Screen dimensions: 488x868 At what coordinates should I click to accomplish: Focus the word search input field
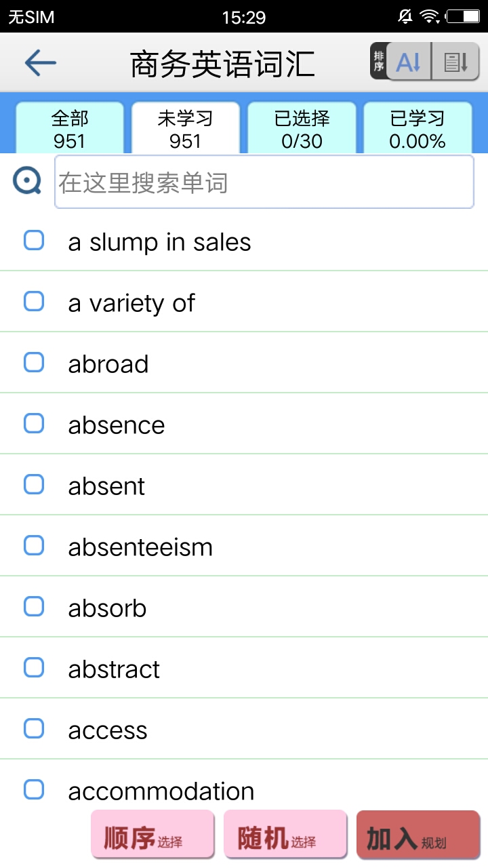[x=264, y=182]
